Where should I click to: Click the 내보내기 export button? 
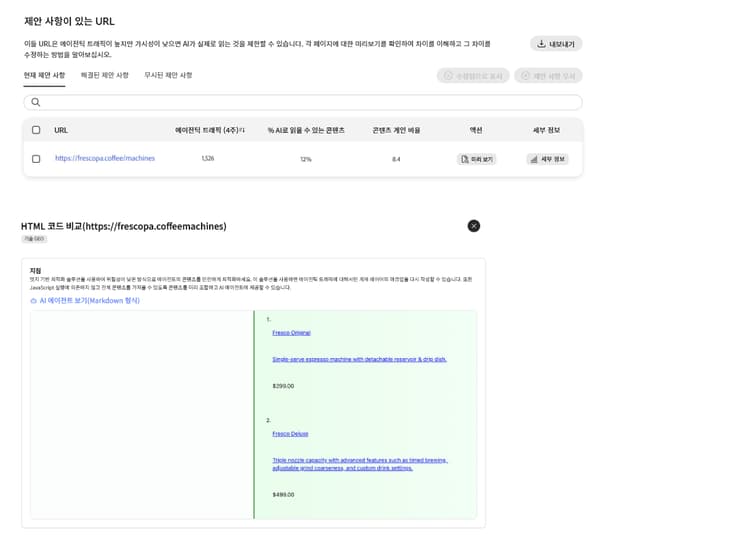(x=556, y=44)
